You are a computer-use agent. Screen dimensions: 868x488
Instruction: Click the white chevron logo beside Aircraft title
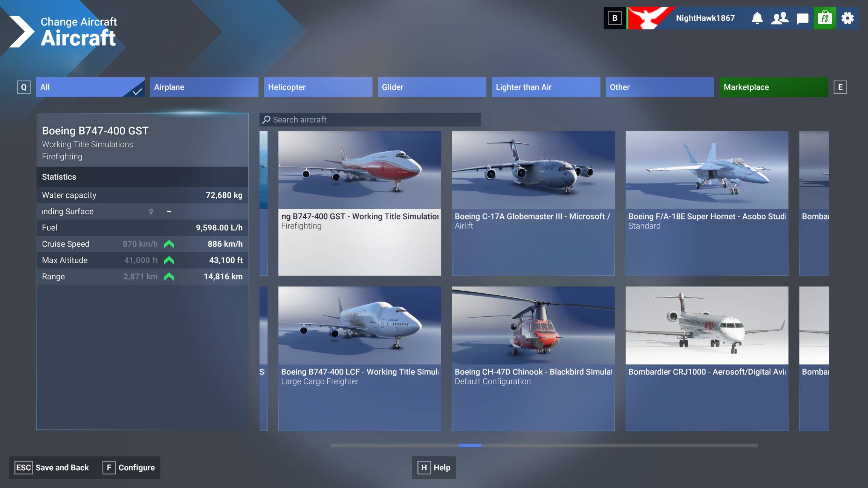(x=21, y=32)
